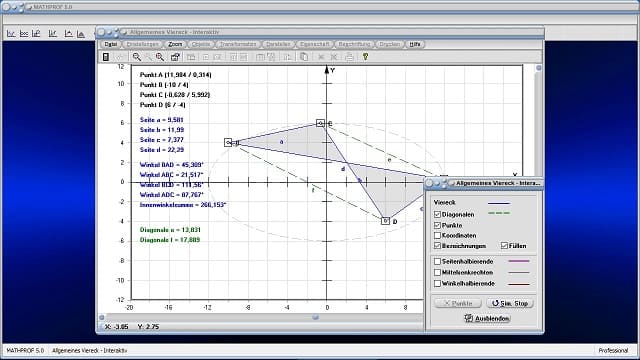Click the first magnifier zoom icon
Viewport: 640px width, 360px height.
(x=137, y=57)
